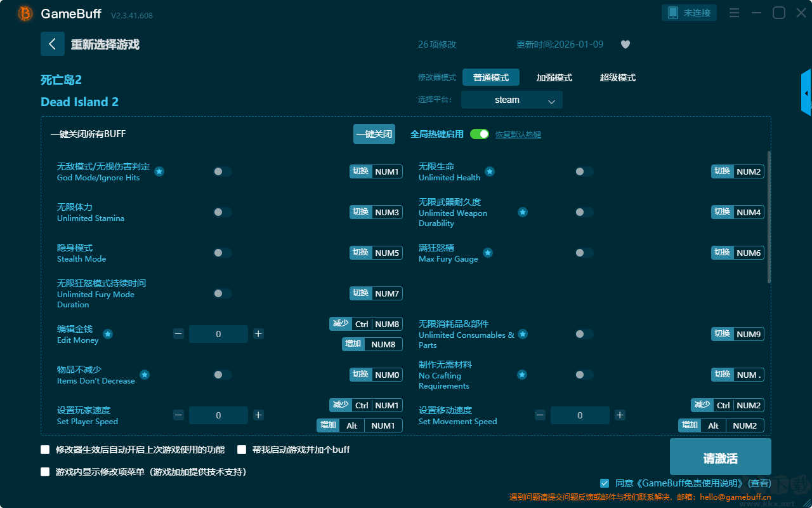This screenshot has height=508, width=812.
Task: Toggle Unlimited Weapon Durability switch
Action: coord(584,212)
